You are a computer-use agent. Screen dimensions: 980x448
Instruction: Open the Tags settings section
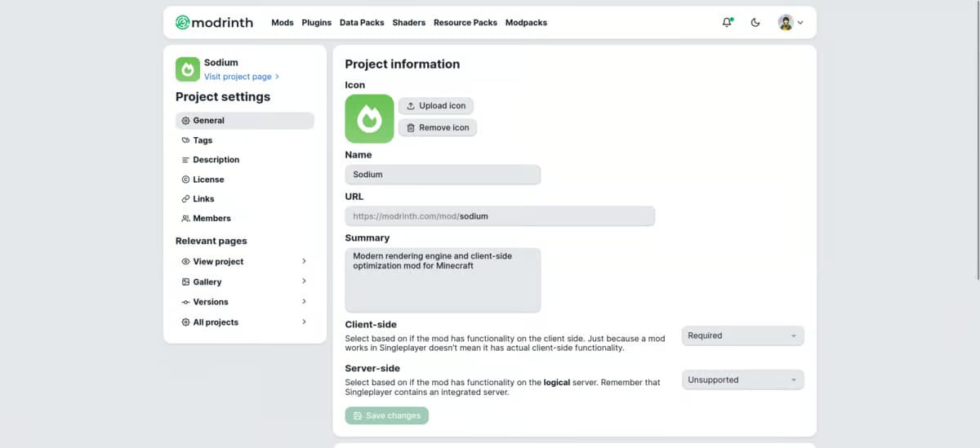203,140
